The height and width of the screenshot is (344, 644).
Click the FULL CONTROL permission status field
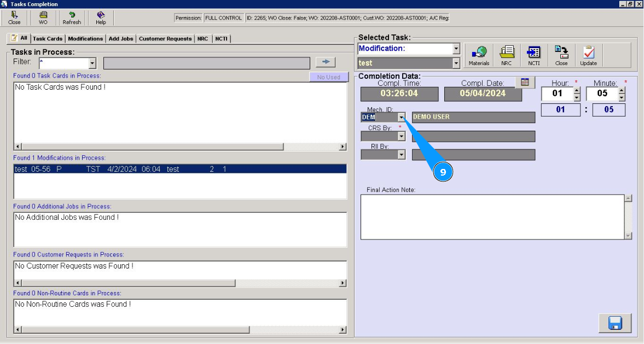pos(223,18)
